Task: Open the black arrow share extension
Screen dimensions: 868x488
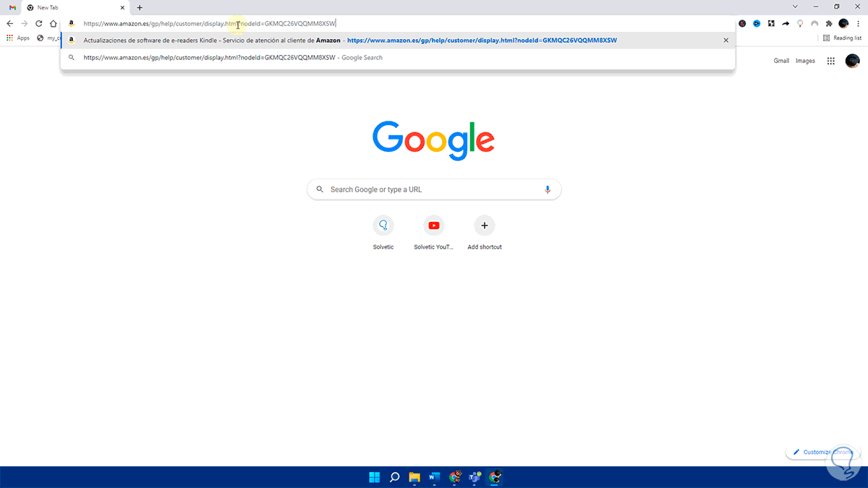Action: (786, 23)
